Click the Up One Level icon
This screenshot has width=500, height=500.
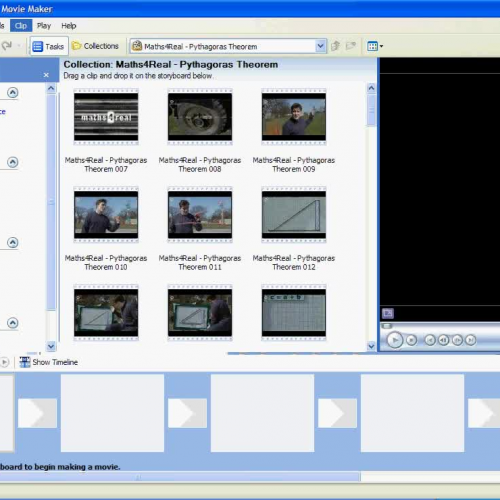click(335, 46)
